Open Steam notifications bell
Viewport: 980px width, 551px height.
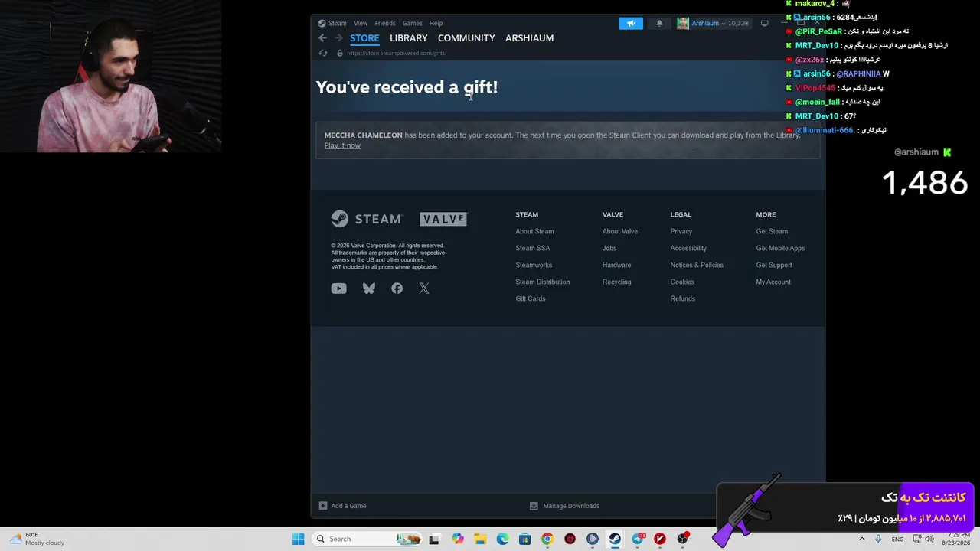click(x=659, y=23)
